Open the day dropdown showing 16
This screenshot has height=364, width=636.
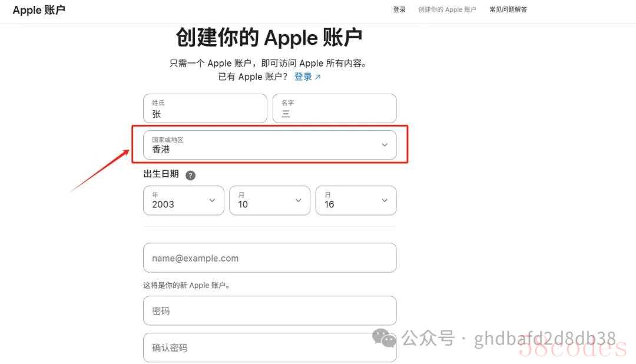pos(356,200)
